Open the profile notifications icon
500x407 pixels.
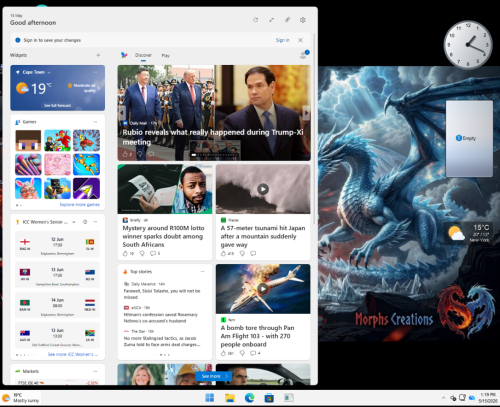304,55
